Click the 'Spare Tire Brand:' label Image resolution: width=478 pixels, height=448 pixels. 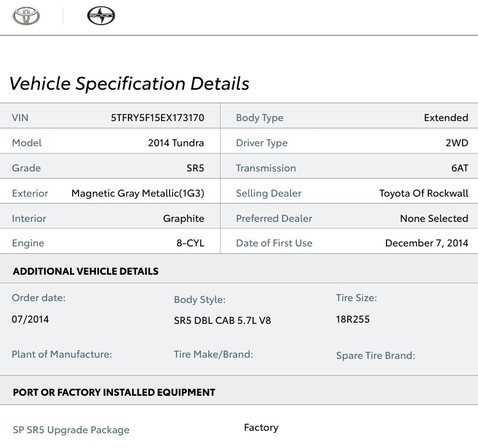point(375,356)
